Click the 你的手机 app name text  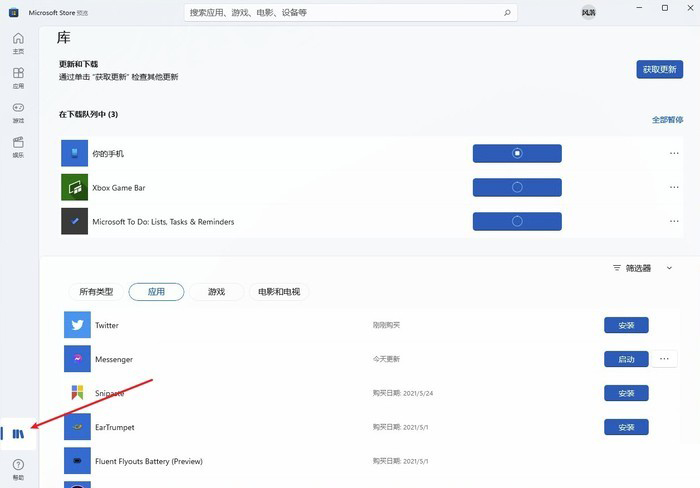pyautogui.click(x=108, y=154)
